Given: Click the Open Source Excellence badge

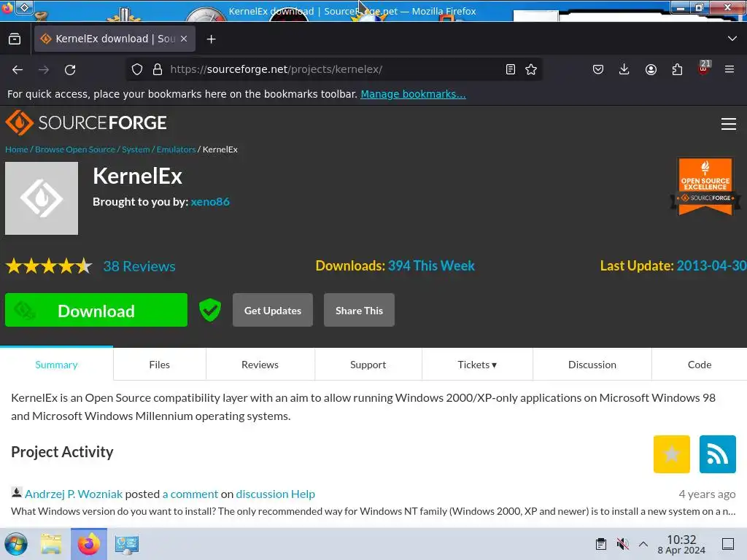Looking at the screenshot, I should (x=705, y=186).
